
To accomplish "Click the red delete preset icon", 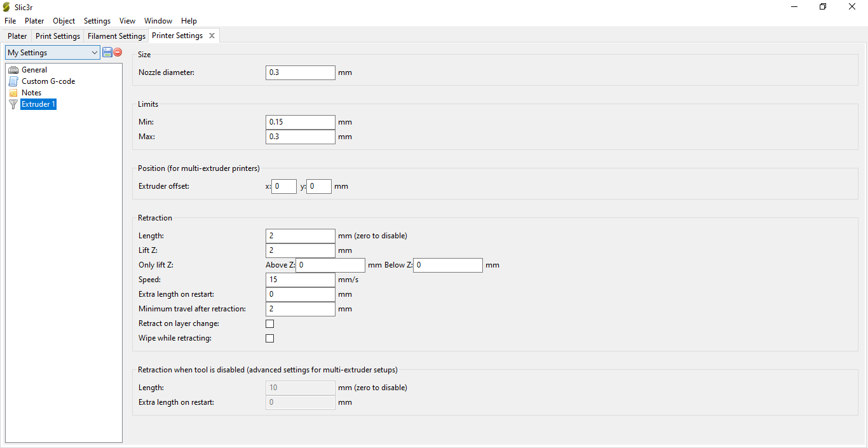I will 117,52.
